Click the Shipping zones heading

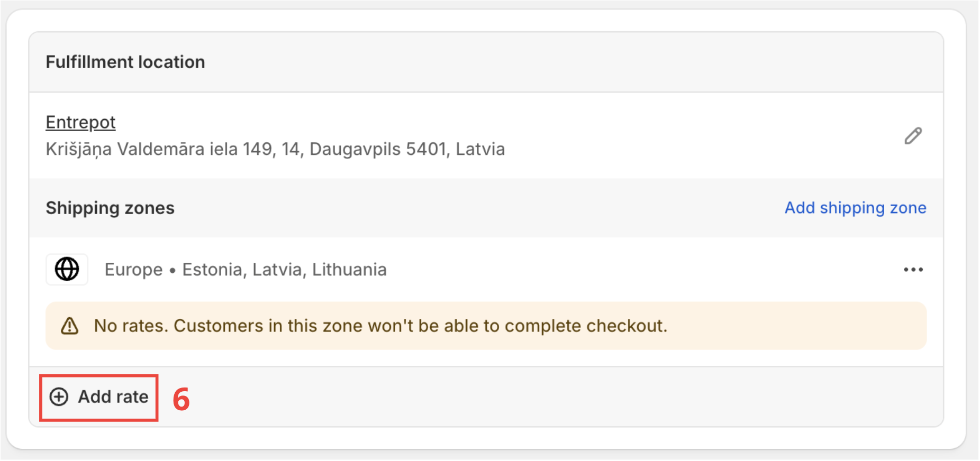click(x=110, y=208)
